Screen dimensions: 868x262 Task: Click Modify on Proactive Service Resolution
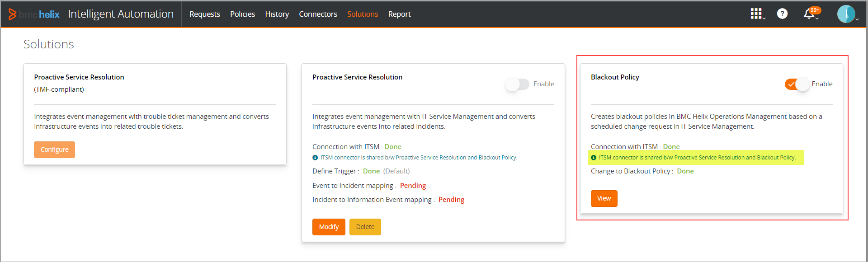coord(329,227)
